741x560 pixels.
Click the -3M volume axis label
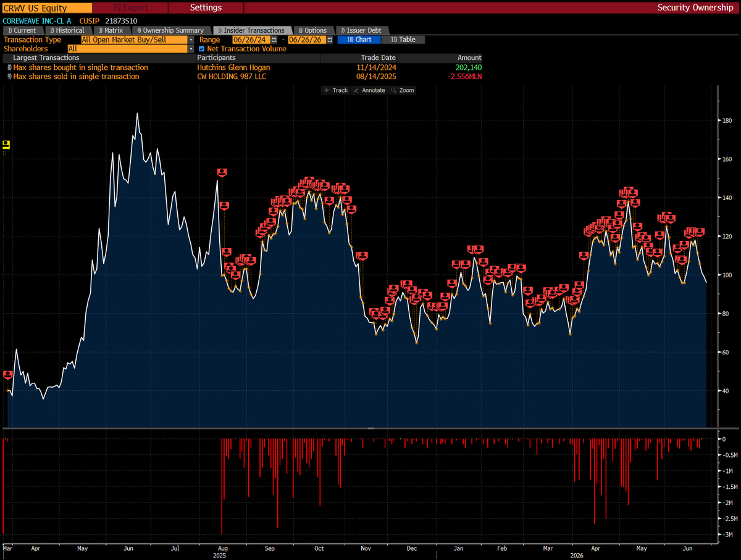click(x=727, y=535)
